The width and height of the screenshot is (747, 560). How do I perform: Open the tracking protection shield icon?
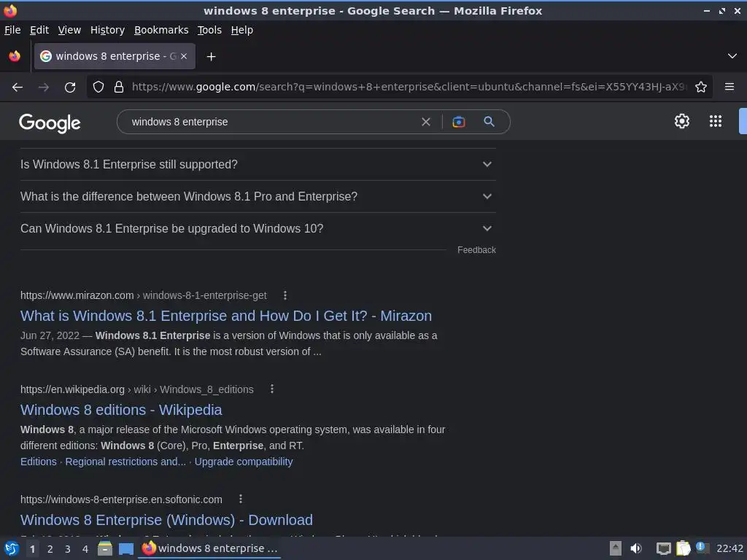point(98,87)
